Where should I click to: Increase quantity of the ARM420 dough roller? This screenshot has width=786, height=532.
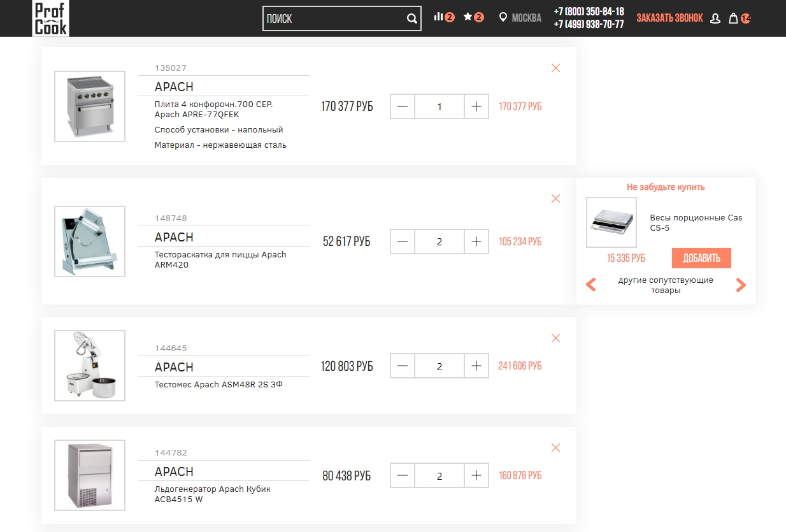(476, 241)
